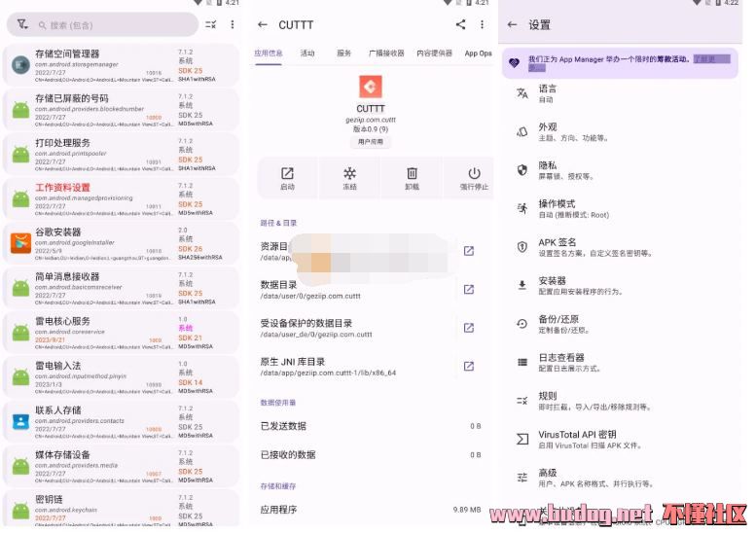Select the 雷电输入法 app icon
This screenshot has width=756, height=534.
[20, 377]
